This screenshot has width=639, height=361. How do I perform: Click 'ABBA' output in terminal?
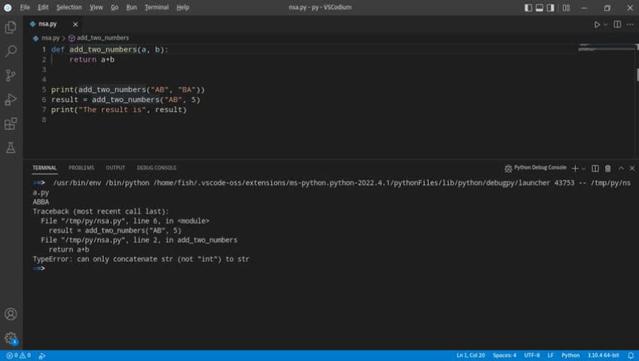(41, 202)
